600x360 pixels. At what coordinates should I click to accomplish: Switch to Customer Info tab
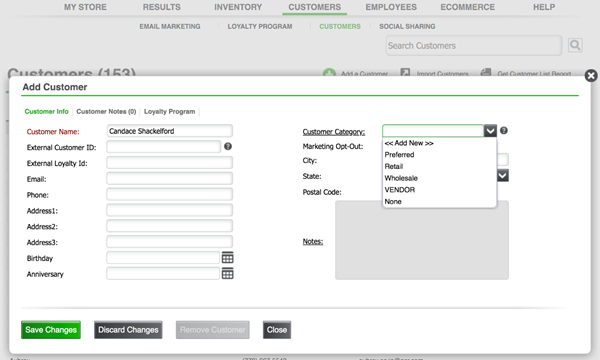(x=46, y=111)
